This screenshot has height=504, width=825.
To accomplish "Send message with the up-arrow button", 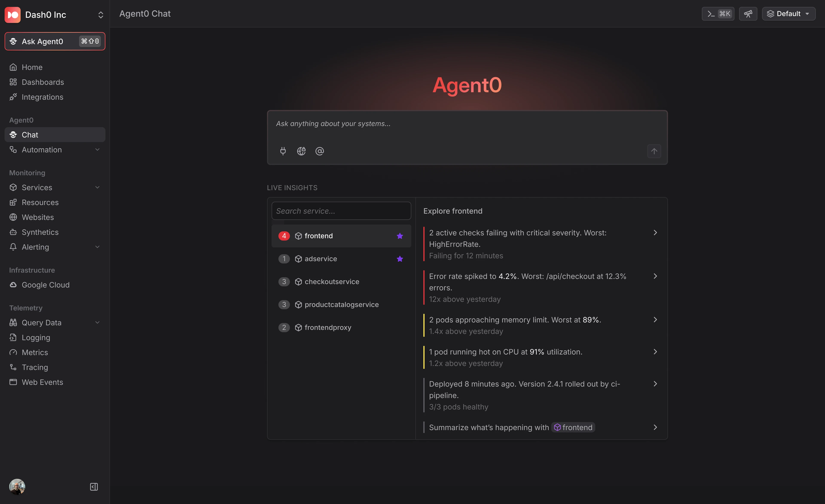I will [654, 151].
